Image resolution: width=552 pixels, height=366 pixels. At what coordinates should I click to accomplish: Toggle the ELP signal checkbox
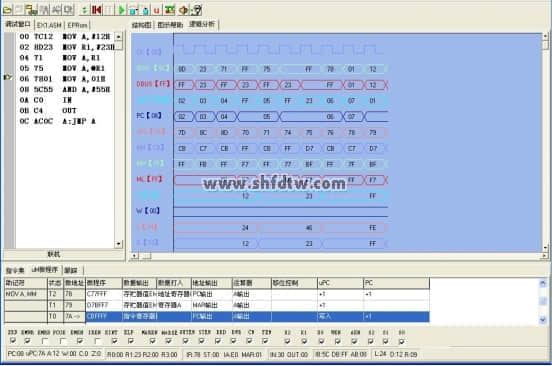pos(131,341)
